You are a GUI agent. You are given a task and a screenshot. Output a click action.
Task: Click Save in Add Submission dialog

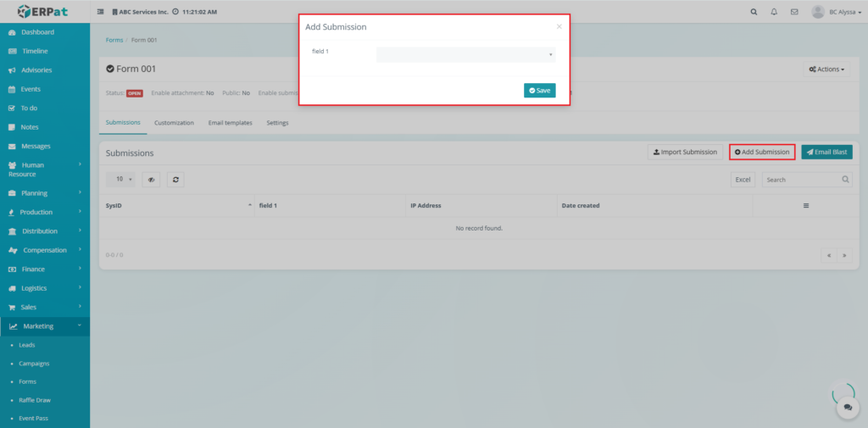click(540, 90)
